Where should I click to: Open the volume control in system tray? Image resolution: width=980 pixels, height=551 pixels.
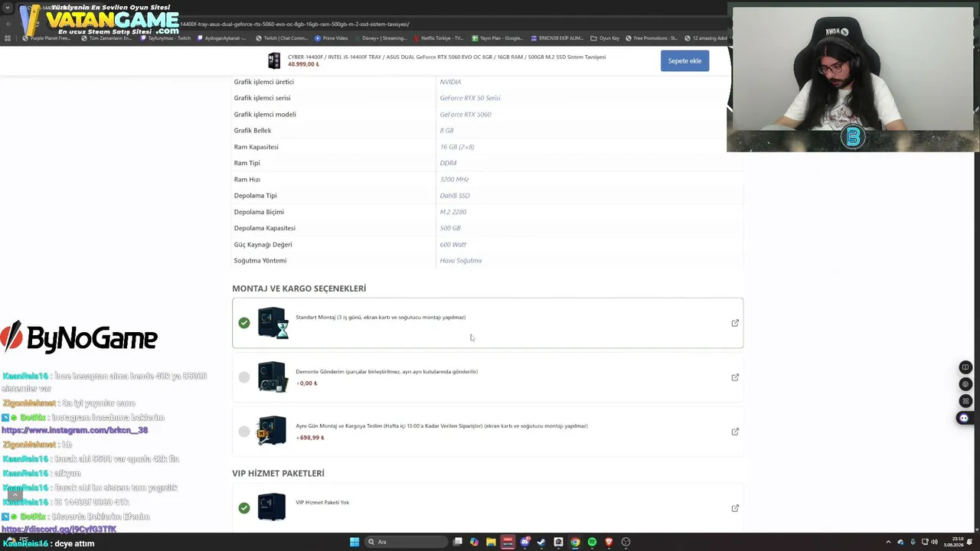click(935, 542)
